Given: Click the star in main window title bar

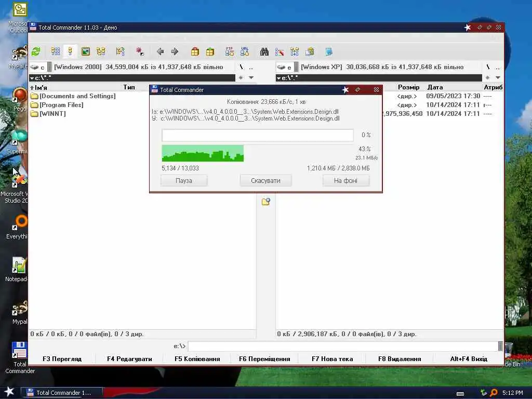Looking at the screenshot, I should [x=468, y=28].
